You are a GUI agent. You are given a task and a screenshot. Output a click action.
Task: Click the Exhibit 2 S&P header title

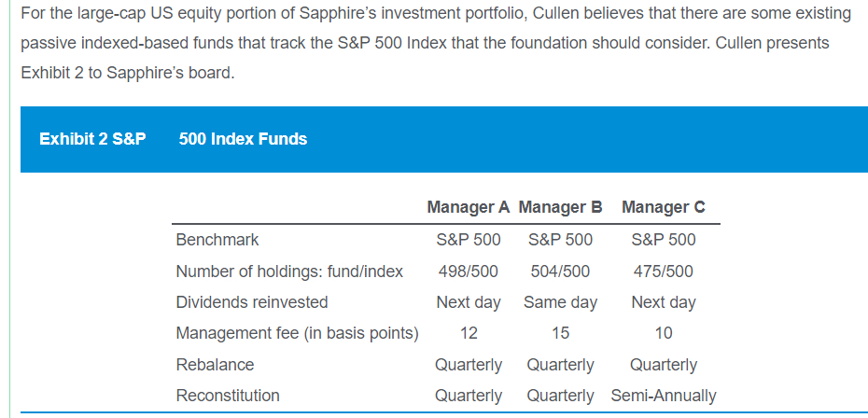coord(92,139)
